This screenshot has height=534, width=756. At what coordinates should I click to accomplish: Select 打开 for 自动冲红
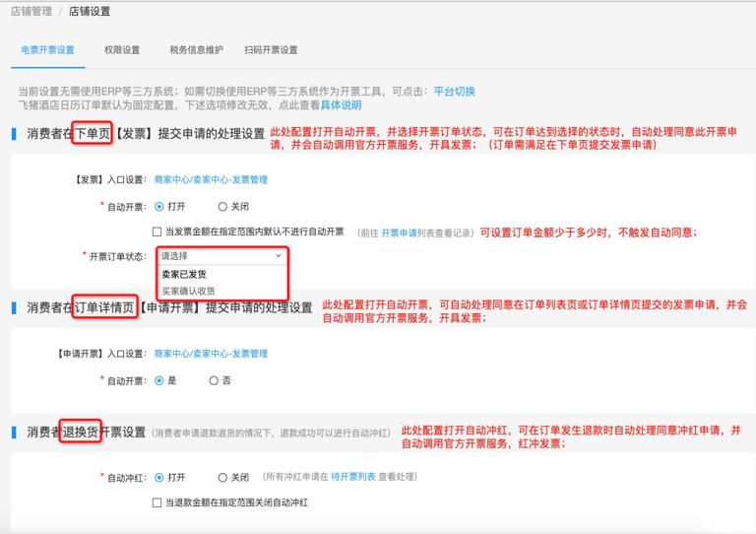[159, 478]
